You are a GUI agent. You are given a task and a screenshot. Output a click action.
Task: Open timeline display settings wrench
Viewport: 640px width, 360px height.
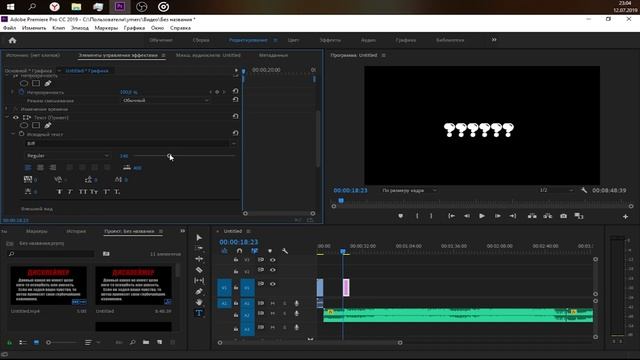285,251
